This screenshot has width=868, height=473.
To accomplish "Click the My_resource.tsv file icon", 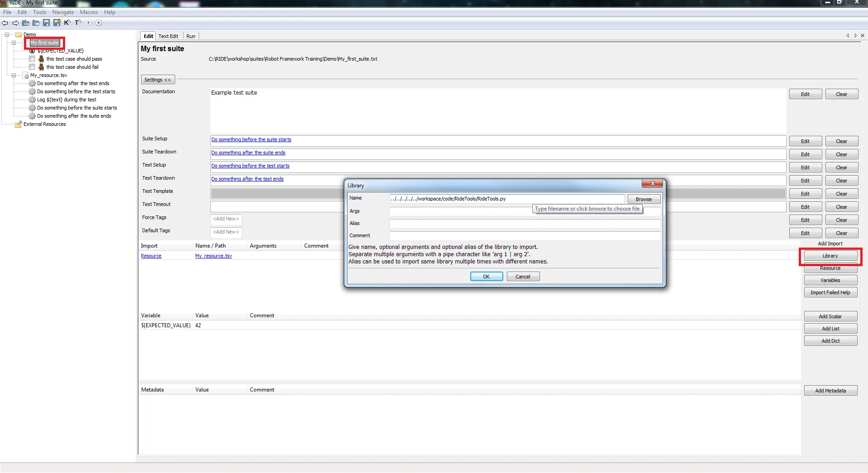I will [25, 75].
